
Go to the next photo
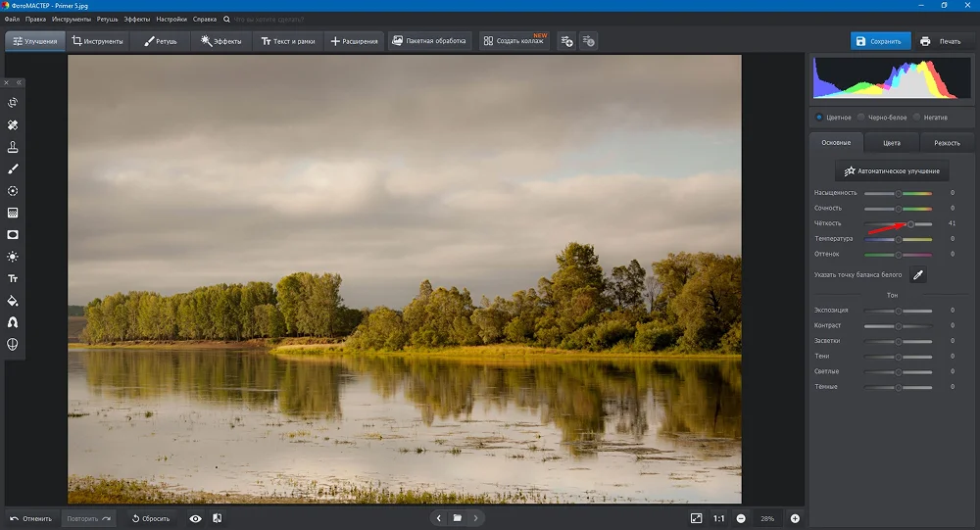[x=475, y=518]
